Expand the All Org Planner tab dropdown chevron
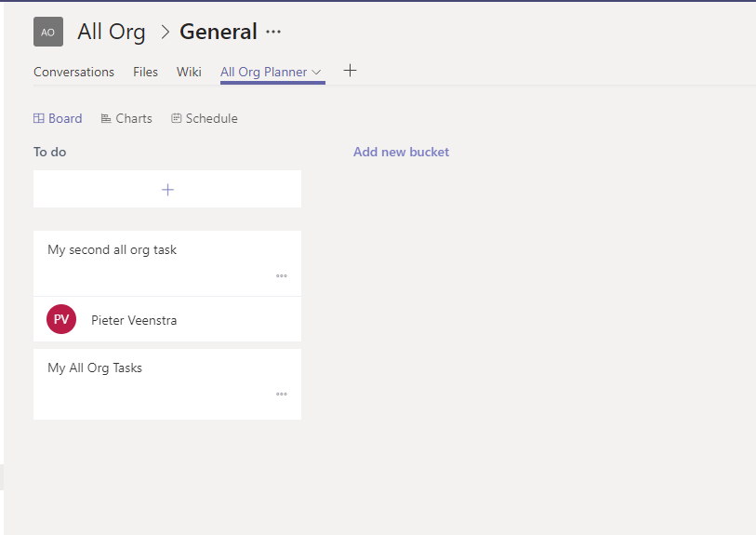Image resolution: width=756 pixels, height=535 pixels. tap(316, 73)
